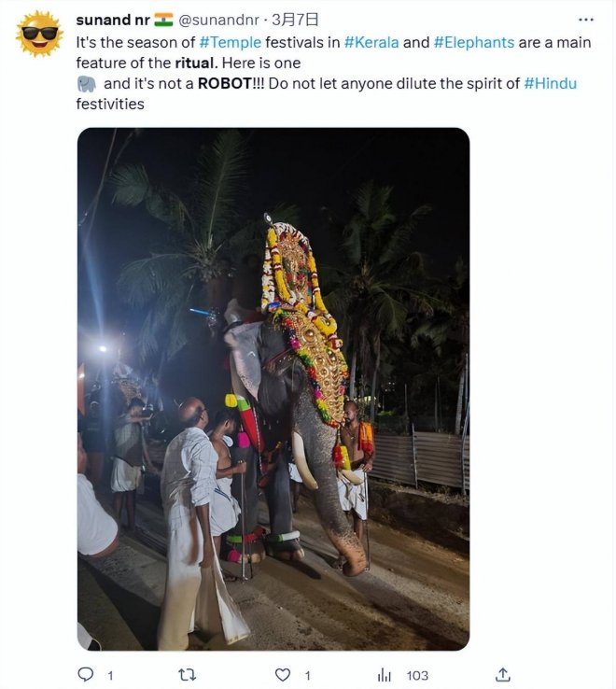Image resolution: width=616 pixels, height=689 pixels.
Task: Click the elephant emoji in the tweet text
Action: pyautogui.click(x=87, y=84)
